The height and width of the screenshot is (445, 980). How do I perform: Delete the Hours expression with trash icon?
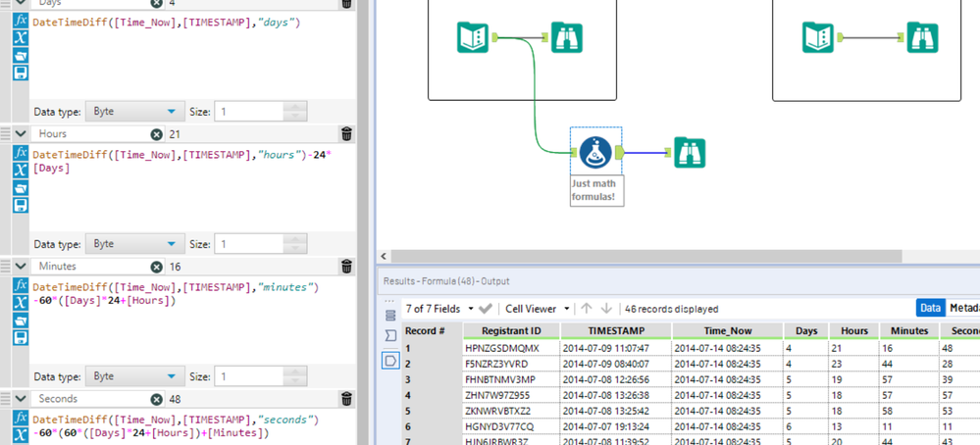(x=347, y=133)
